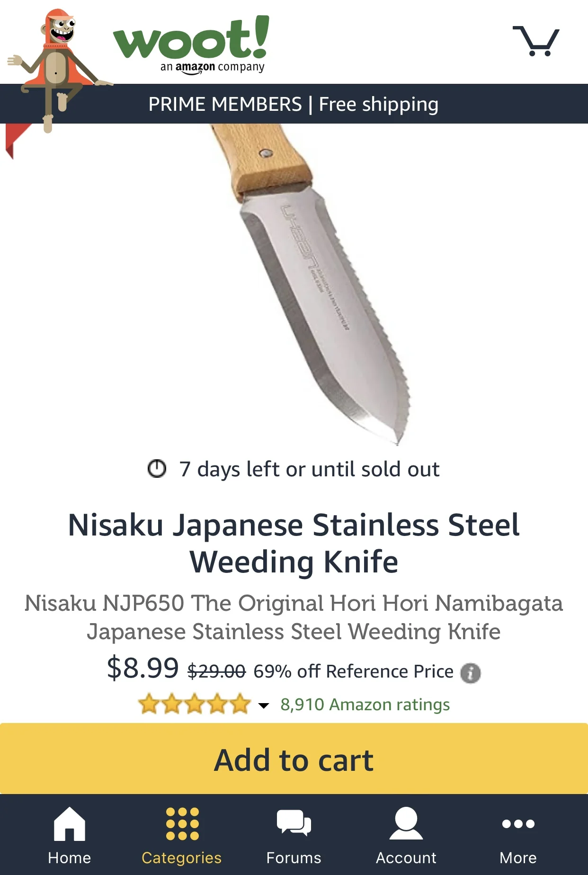Add the weeding knife to cart
Screen dimensions: 588x875
(294, 759)
